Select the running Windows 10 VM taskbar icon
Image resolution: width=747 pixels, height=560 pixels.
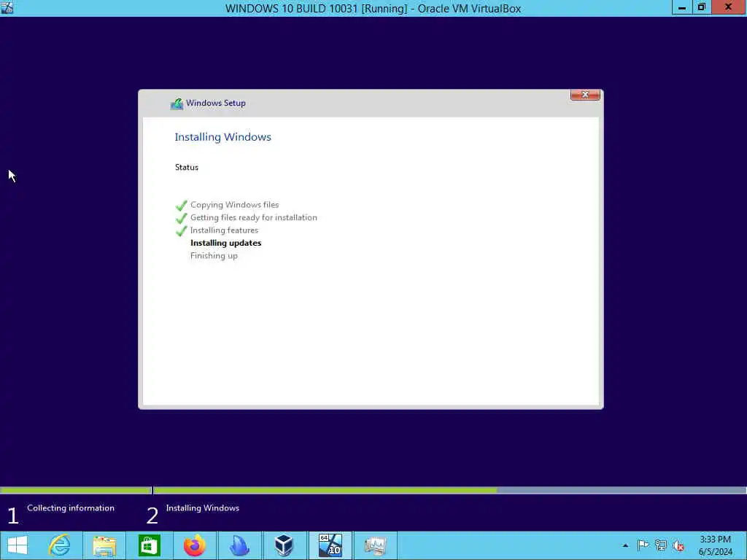330,545
